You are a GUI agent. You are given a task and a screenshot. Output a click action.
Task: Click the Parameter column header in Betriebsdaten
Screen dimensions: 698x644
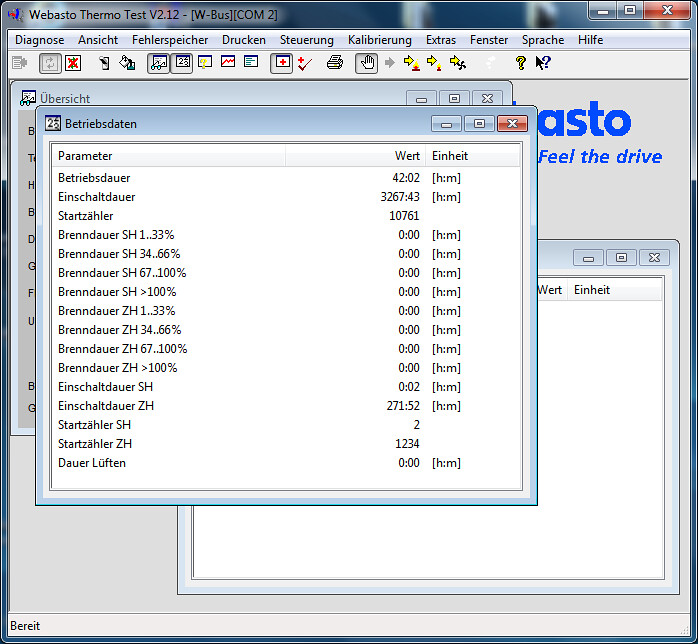(169, 156)
